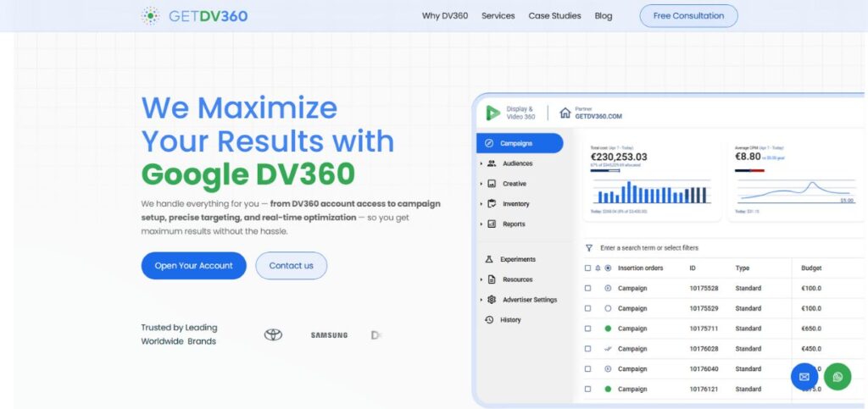Expand the Inventory sidebar arrow
The image size is (868, 409).
pyautogui.click(x=481, y=204)
